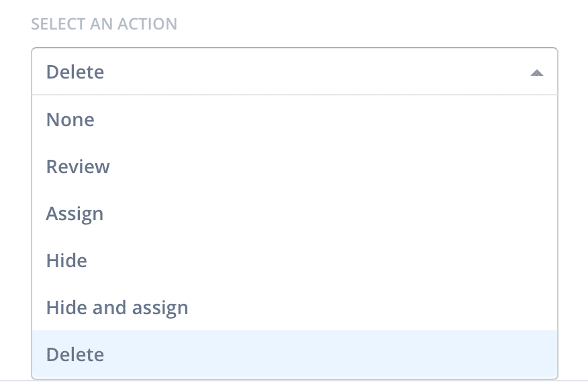Select the Review action option

(x=295, y=166)
